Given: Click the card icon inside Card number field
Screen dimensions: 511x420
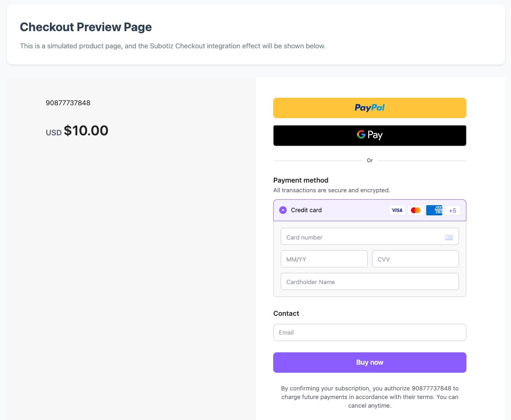Looking at the screenshot, I should click(x=449, y=237).
